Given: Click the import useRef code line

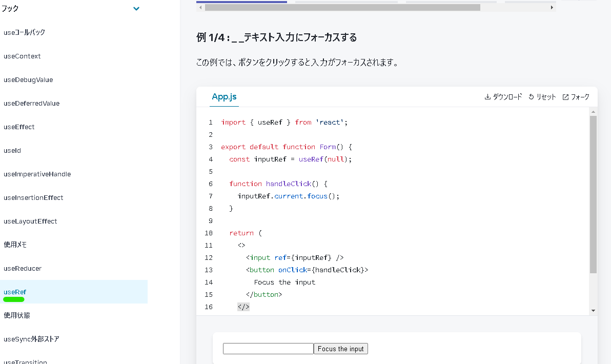Looking at the screenshot, I should pyautogui.click(x=284, y=123).
